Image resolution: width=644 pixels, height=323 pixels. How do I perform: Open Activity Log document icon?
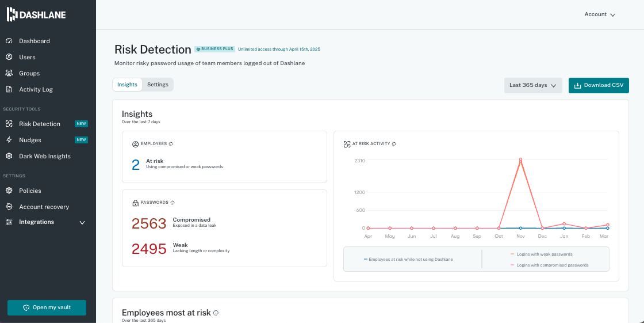(9, 89)
